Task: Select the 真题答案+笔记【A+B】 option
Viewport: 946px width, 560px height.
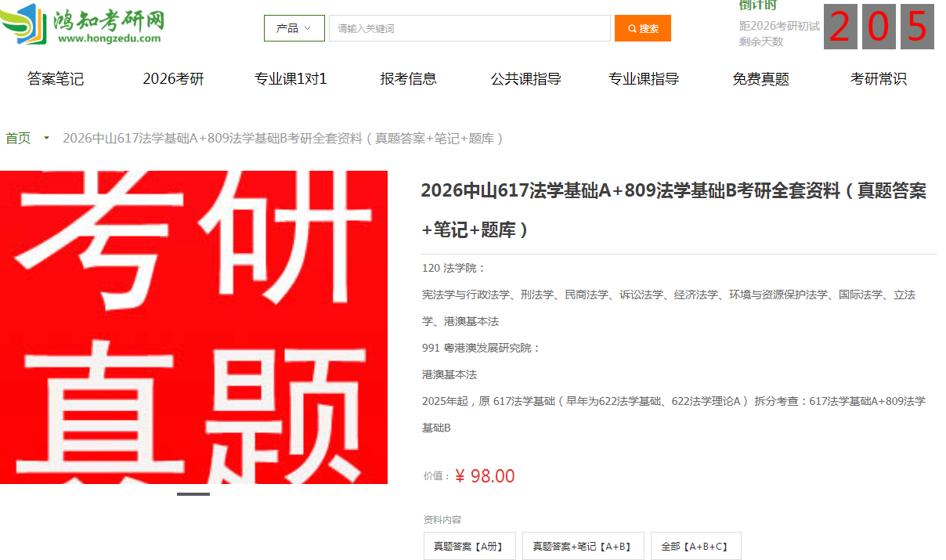Action: coord(583,546)
